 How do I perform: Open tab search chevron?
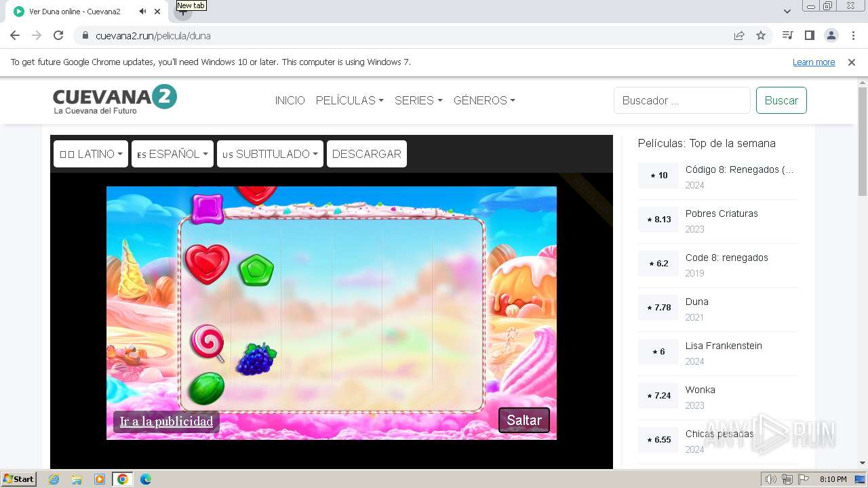coord(787,12)
